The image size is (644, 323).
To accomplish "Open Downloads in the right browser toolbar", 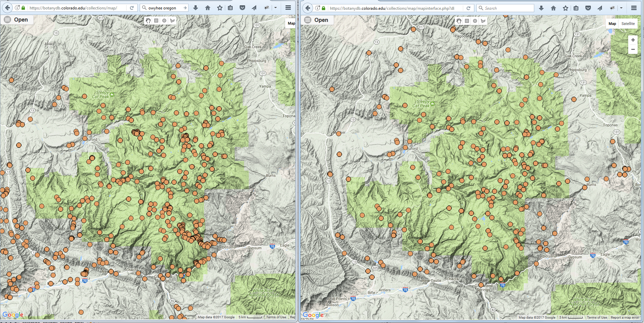I will pos(541,8).
